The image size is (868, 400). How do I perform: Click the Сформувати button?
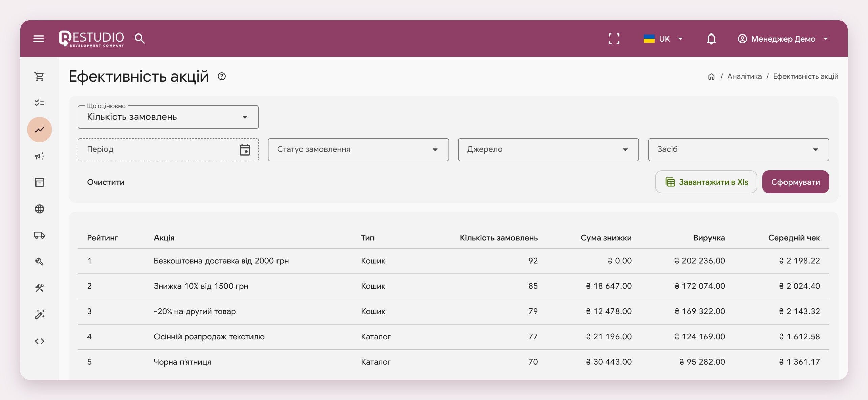tap(795, 182)
